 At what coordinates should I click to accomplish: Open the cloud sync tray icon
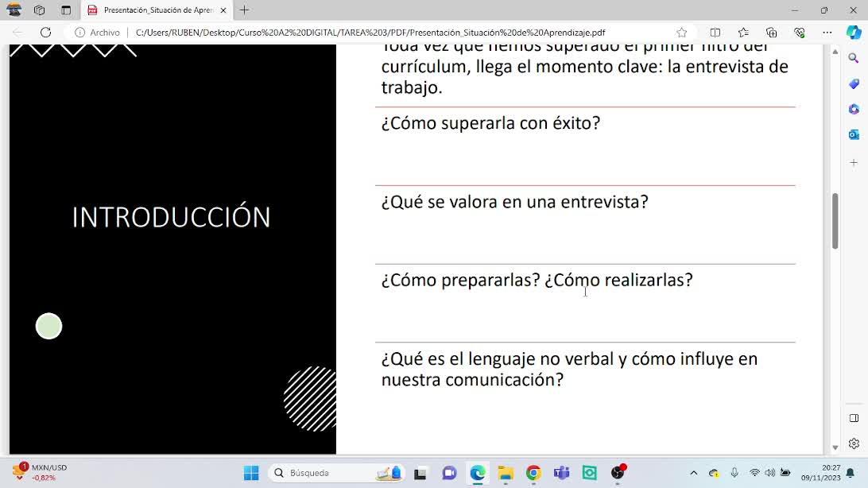point(714,473)
